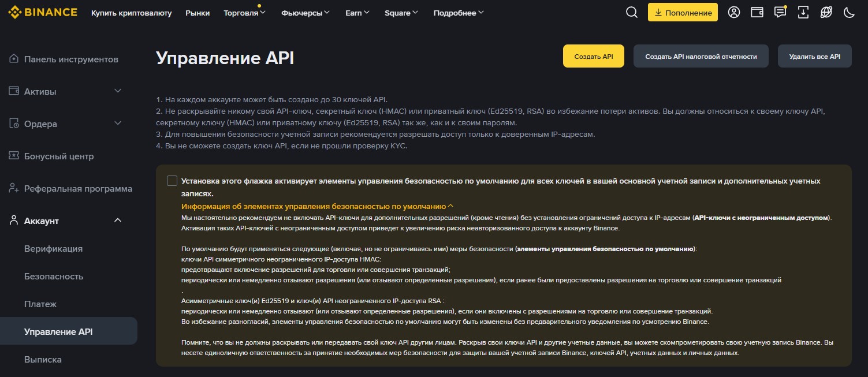Expand the Активы sidebar section

tap(118, 91)
